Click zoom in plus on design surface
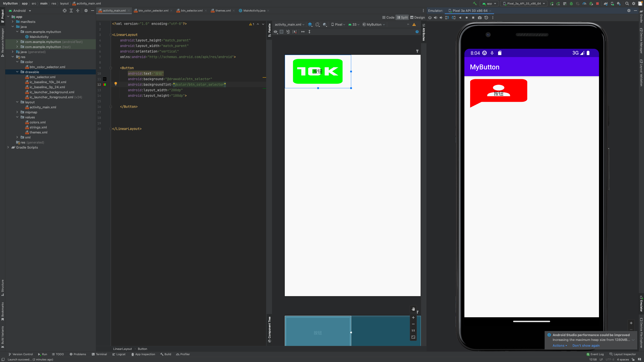The width and height of the screenshot is (644, 362). pyautogui.click(x=413, y=318)
